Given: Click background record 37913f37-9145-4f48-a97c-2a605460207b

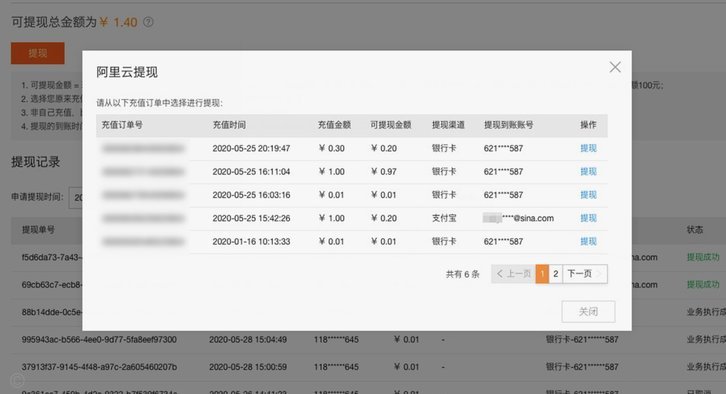Looking at the screenshot, I should 99,367.
